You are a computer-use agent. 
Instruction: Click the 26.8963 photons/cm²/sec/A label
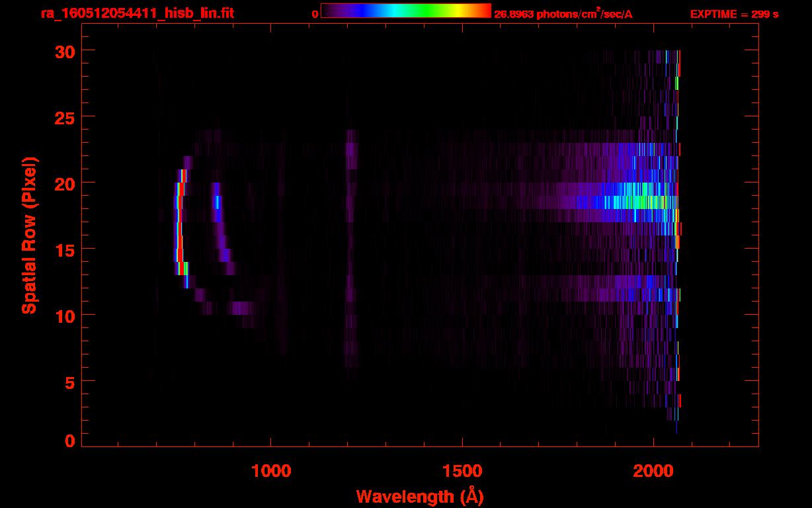563,14
